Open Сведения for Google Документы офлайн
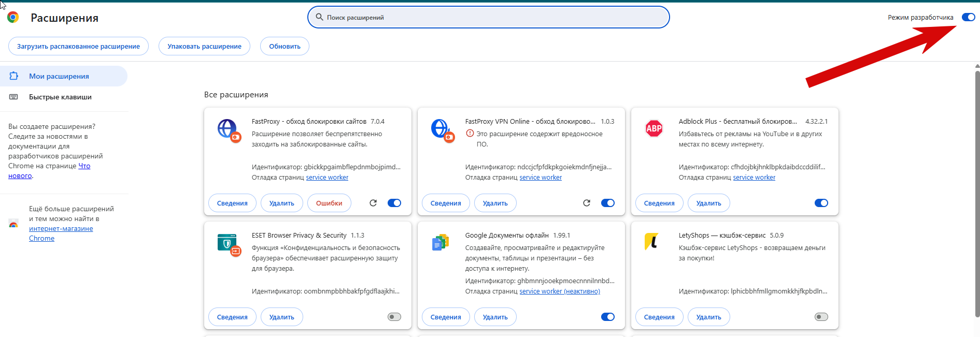The image size is (980, 337). pyautogui.click(x=446, y=317)
